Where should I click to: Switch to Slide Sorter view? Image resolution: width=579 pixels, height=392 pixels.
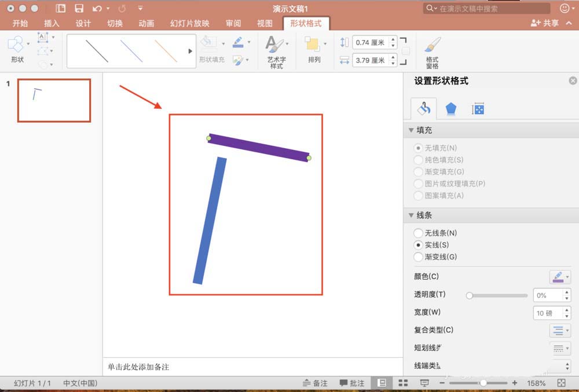[403, 383]
